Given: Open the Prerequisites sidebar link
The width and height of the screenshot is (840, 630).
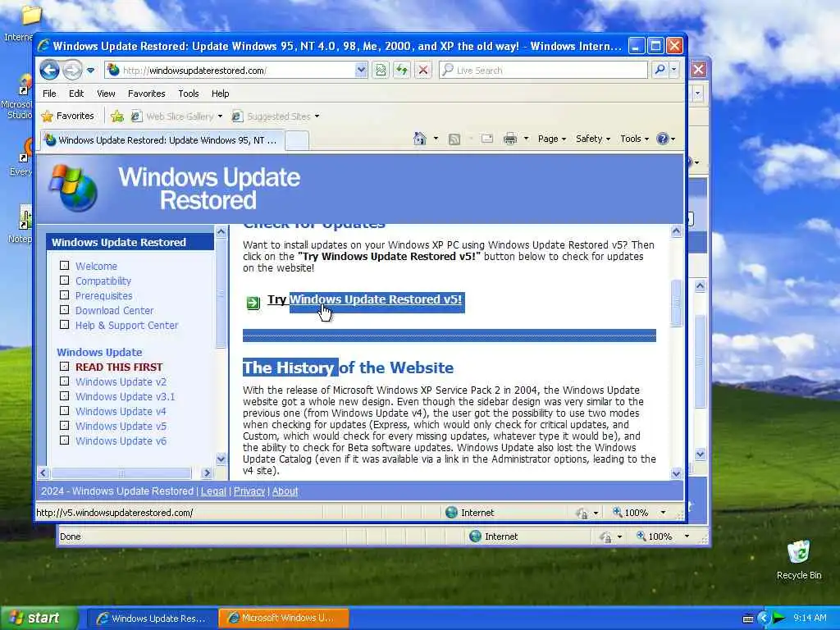Looking at the screenshot, I should pos(103,295).
